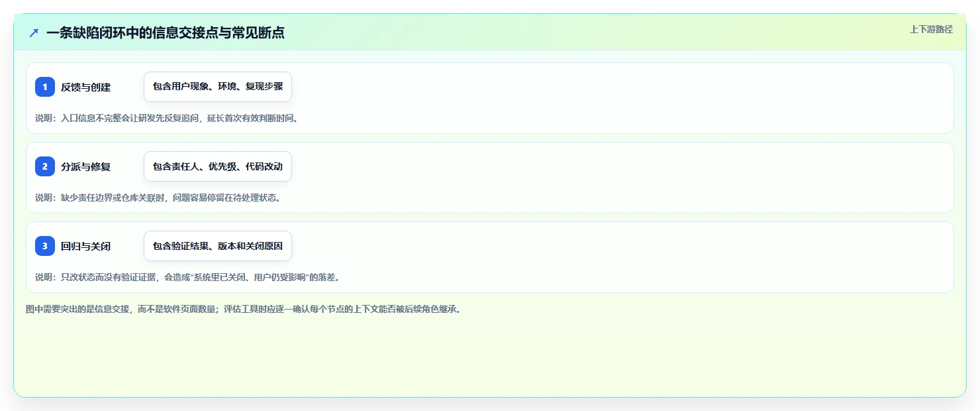The height and width of the screenshot is (411, 980).
Task: Click the title 一条缺陷闭环中的信息交接点与常见断点
Action: click(x=166, y=32)
